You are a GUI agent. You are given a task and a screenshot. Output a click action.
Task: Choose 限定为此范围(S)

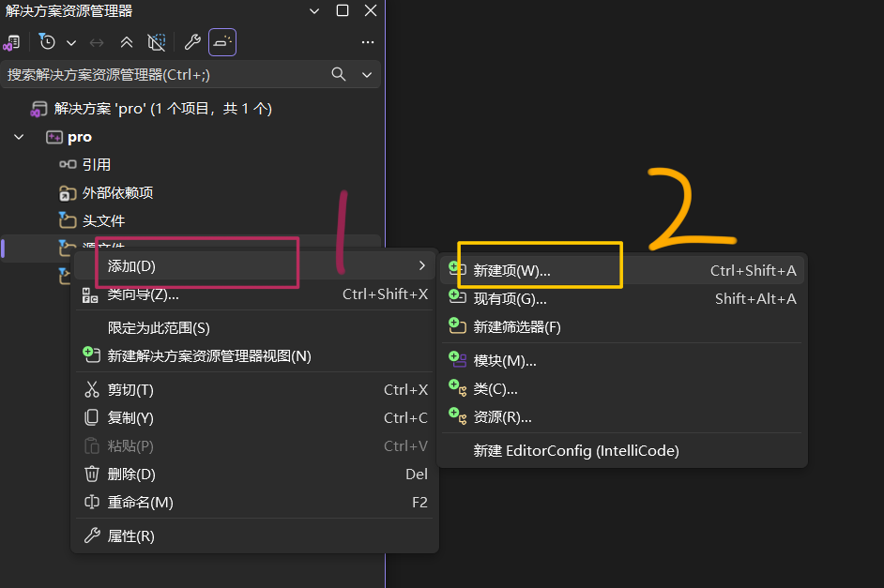coord(255,328)
